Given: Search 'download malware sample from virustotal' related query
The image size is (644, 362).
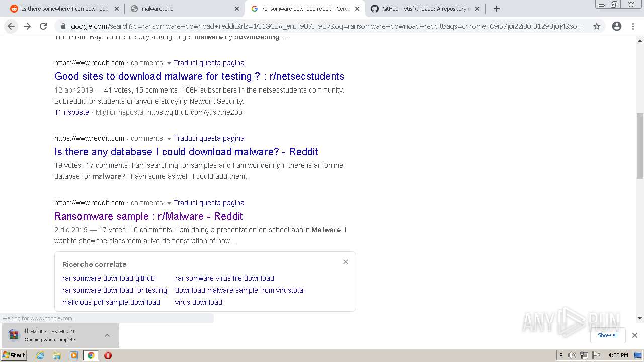Looking at the screenshot, I should pyautogui.click(x=240, y=290).
